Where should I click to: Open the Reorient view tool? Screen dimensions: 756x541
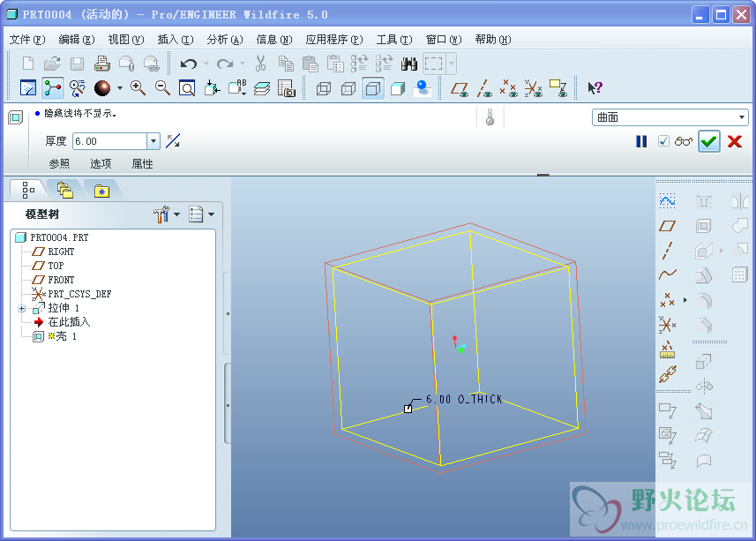pos(212,88)
